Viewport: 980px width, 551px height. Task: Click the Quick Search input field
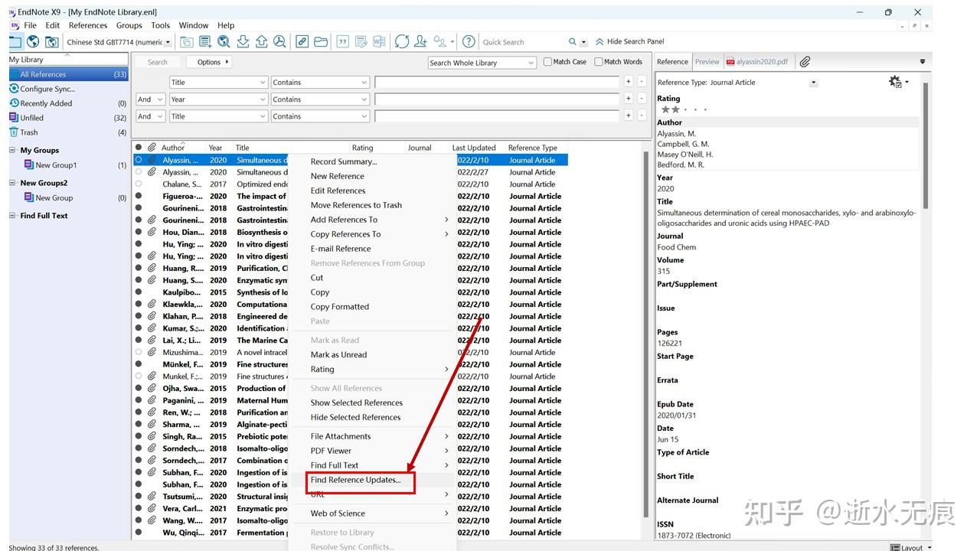(x=523, y=42)
